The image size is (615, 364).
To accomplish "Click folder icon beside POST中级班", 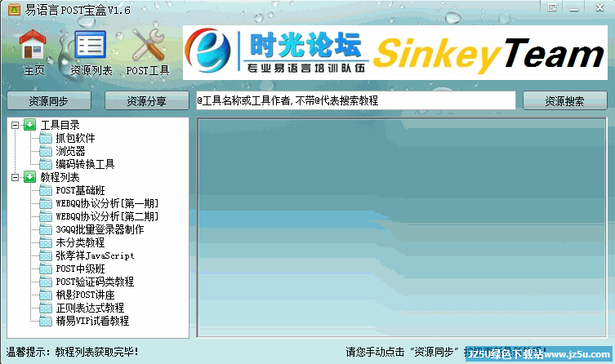I will pyautogui.click(x=46, y=269).
